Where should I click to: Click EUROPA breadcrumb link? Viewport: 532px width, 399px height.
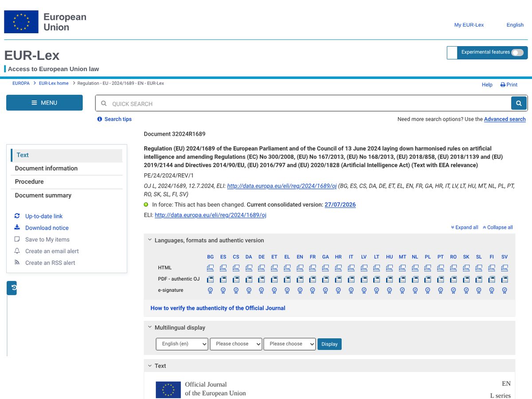pyautogui.click(x=21, y=83)
